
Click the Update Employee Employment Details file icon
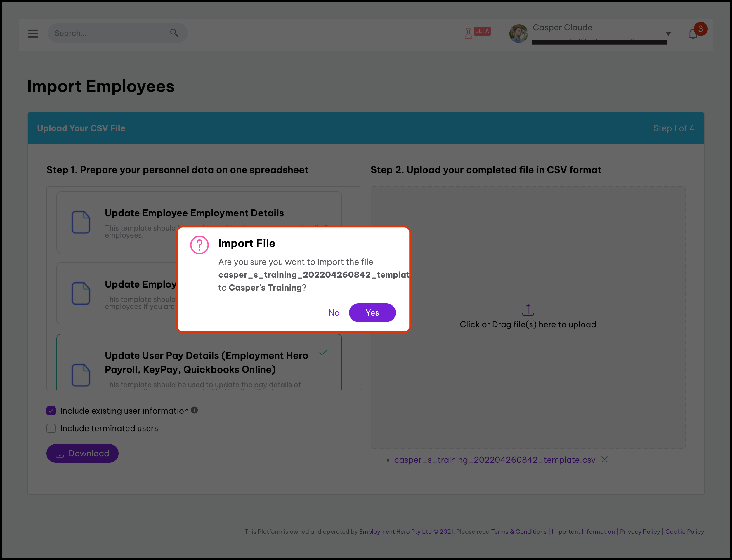(x=81, y=222)
